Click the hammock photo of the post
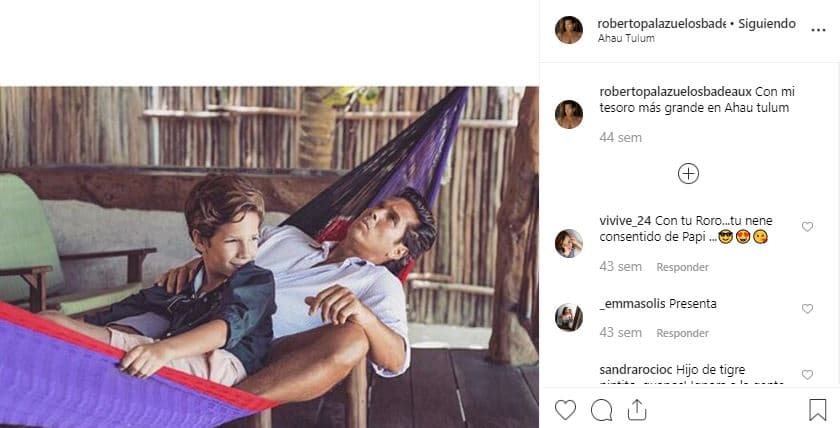840x428 pixels. point(269,257)
